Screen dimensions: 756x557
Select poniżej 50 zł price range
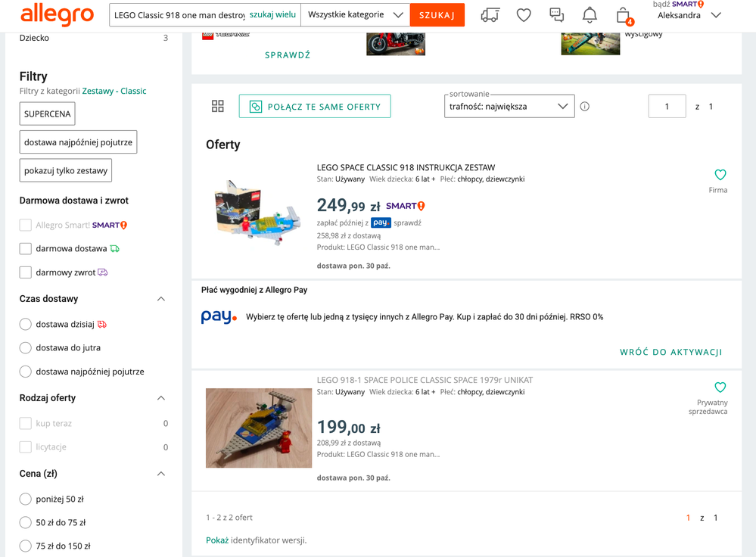(x=26, y=499)
